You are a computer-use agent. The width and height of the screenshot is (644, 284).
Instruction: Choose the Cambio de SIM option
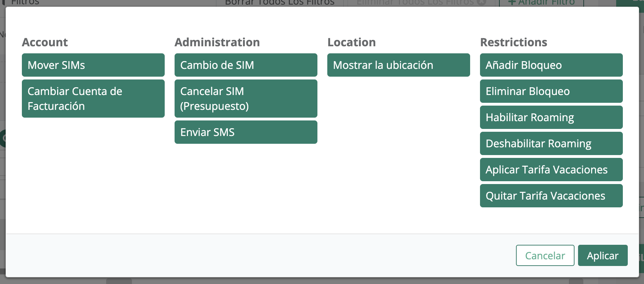tap(246, 65)
